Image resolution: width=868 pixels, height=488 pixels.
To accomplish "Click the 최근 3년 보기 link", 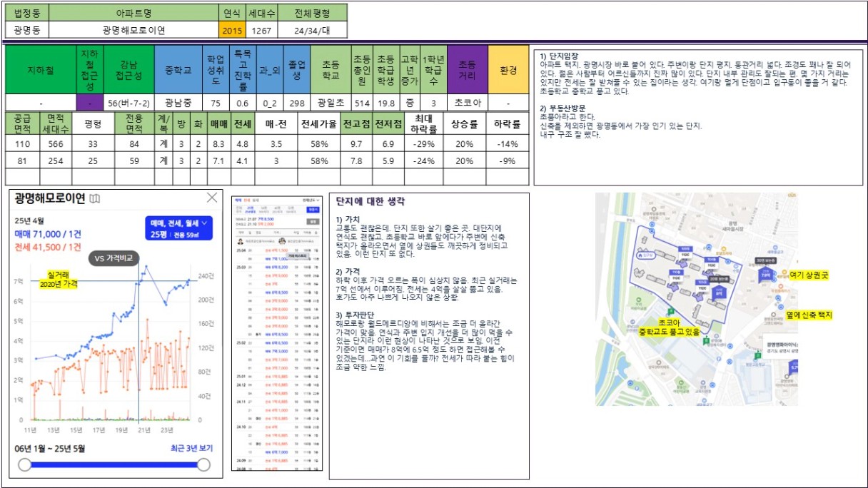I will coord(191,448).
